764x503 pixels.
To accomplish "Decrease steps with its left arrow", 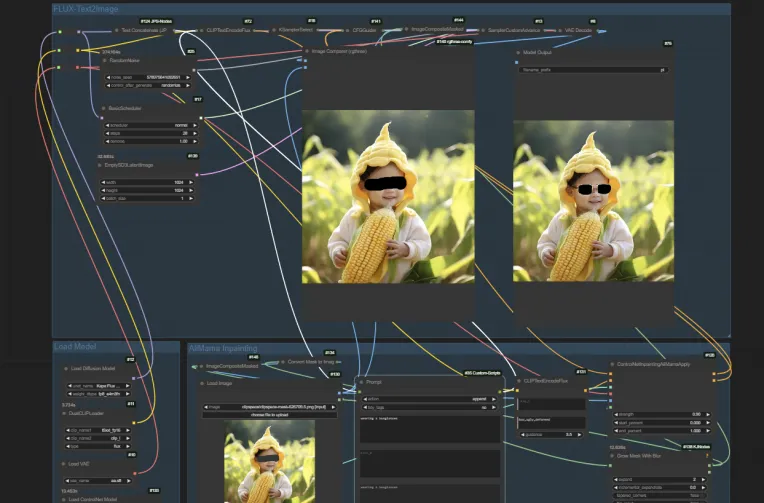I will pyautogui.click(x=108, y=133).
